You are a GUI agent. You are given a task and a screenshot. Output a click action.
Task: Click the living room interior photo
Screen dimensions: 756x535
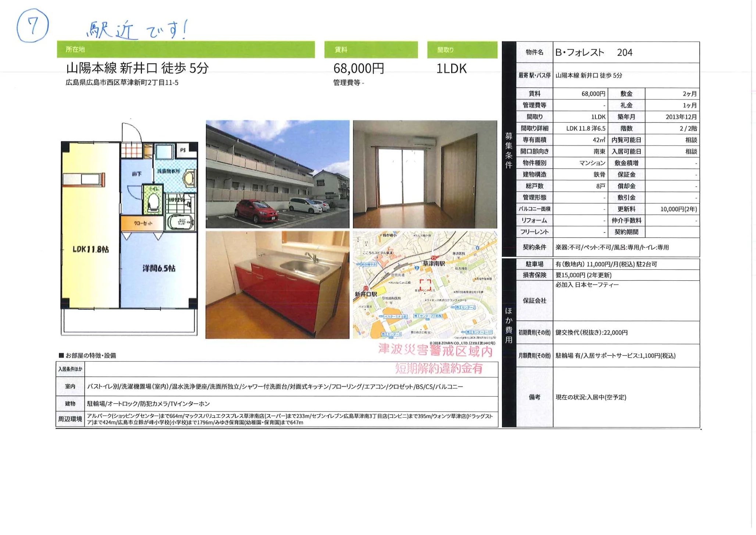point(425,174)
